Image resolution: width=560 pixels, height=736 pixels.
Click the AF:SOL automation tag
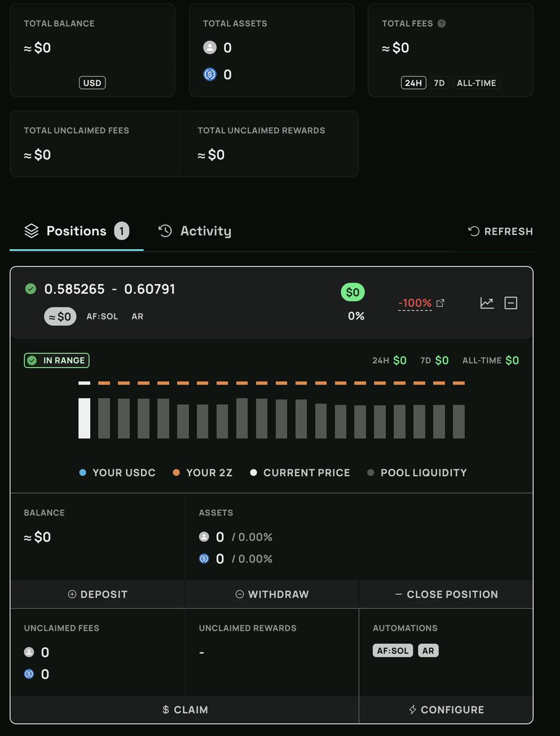click(393, 651)
